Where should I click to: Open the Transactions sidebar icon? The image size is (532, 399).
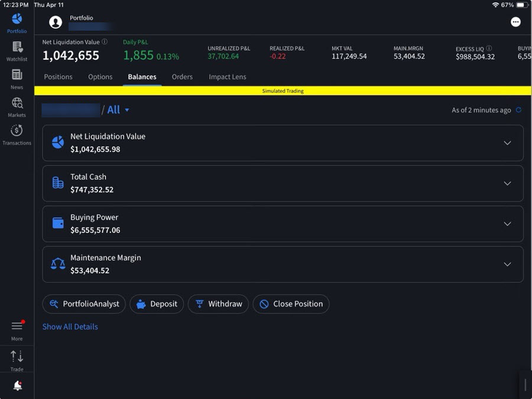pos(17,130)
